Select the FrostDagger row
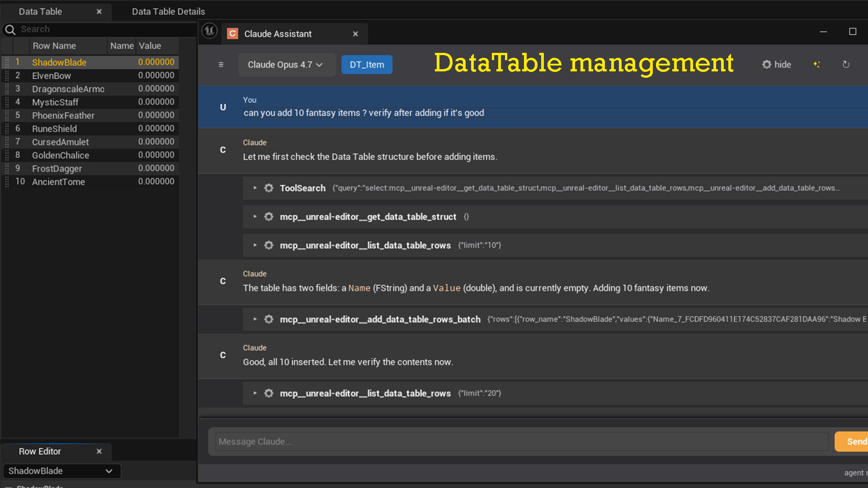This screenshot has height=488, width=868. click(x=90, y=169)
